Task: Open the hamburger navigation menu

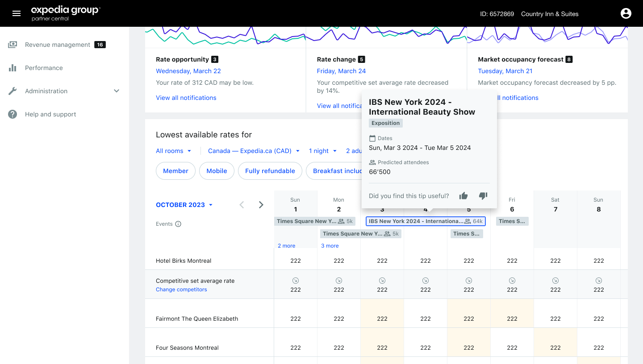Action: click(x=17, y=13)
